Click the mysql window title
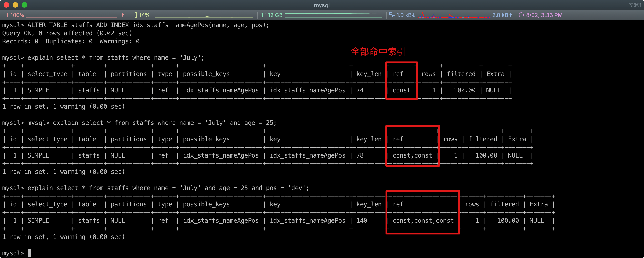 click(x=322, y=5)
